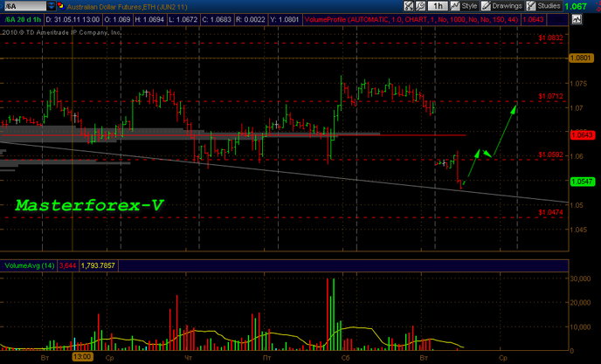Click the $1.0712 level label
This screenshot has width=601, height=364.
(x=551, y=96)
